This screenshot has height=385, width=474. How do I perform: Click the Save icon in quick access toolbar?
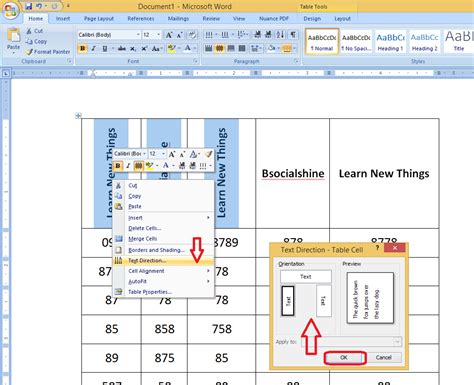29,6
